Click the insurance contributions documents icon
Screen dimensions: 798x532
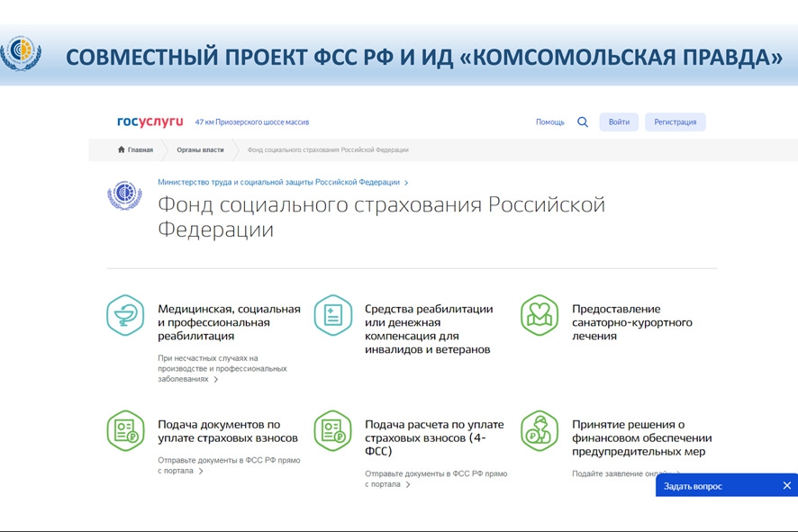[x=125, y=430]
